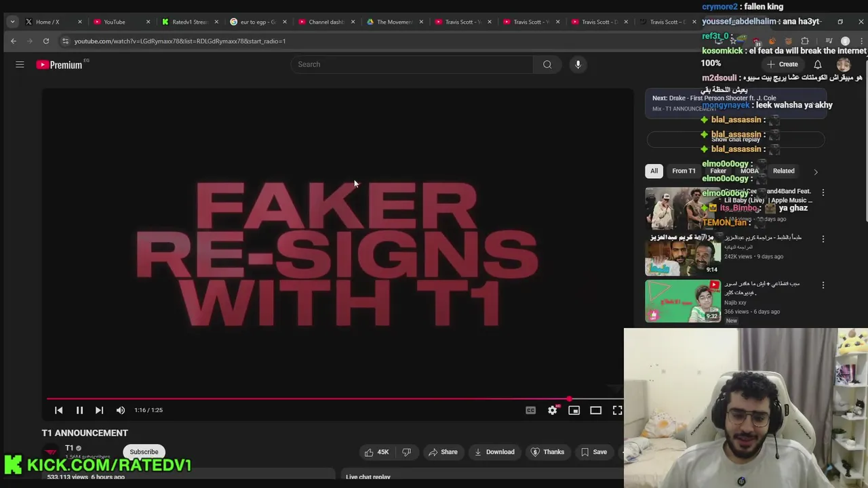Image resolution: width=868 pixels, height=488 pixels.
Task: Play the previous video
Action: (x=58, y=410)
